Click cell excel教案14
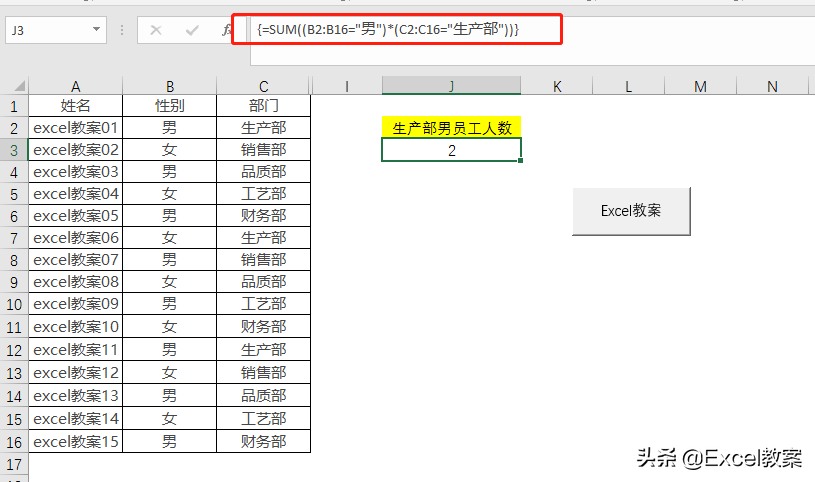The image size is (815, 482). tap(75, 419)
